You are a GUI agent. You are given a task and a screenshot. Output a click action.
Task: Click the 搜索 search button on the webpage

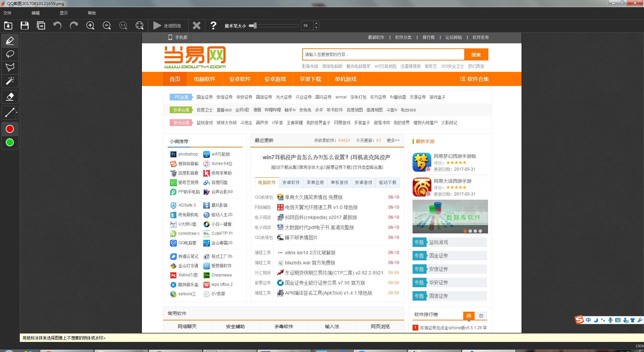[476, 54]
